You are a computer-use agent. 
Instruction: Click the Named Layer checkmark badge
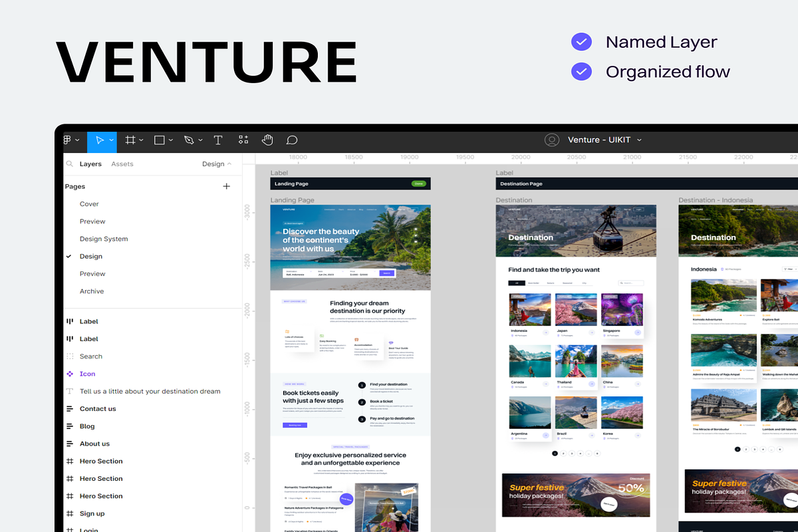click(x=581, y=42)
